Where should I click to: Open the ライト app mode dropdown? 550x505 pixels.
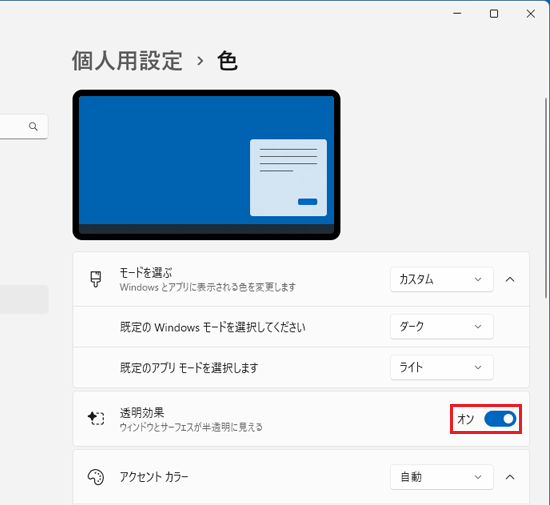442,367
